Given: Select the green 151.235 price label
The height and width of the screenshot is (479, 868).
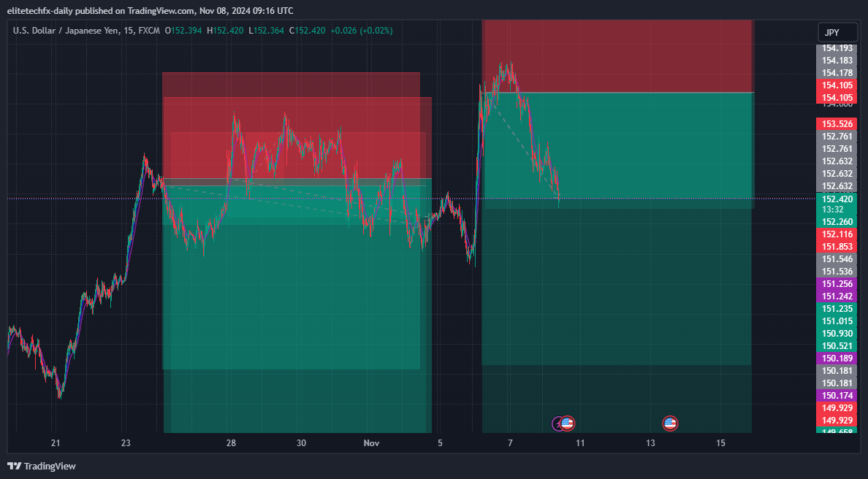Looking at the screenshot, I should click(x=837, y=309).
